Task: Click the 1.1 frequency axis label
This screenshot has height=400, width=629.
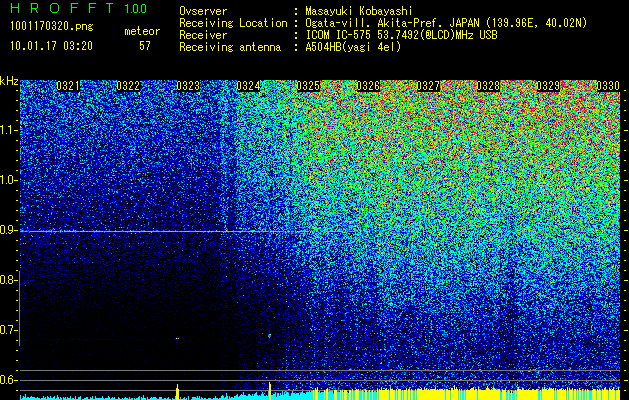Action: tap(8, 131)
